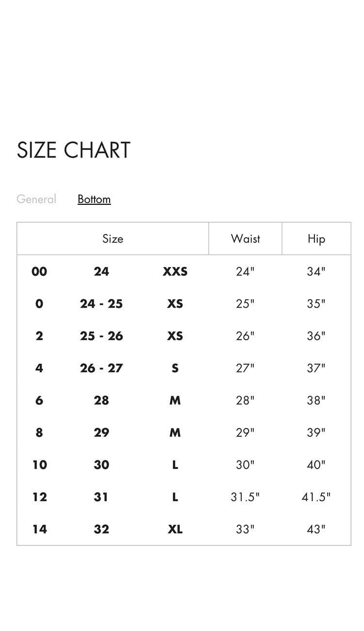Click the SIZE CHART heading
Viewport: 364px width, 631px height.
(x=74, y=150)
